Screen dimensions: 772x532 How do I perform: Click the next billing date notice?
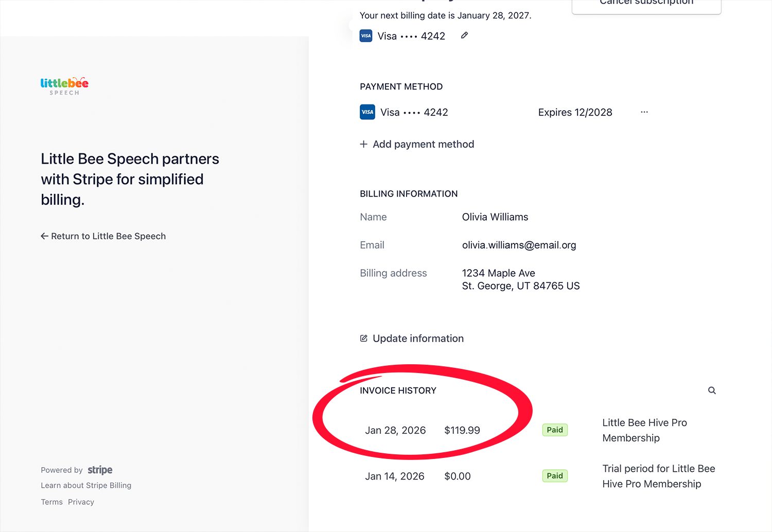pos(446,15)
